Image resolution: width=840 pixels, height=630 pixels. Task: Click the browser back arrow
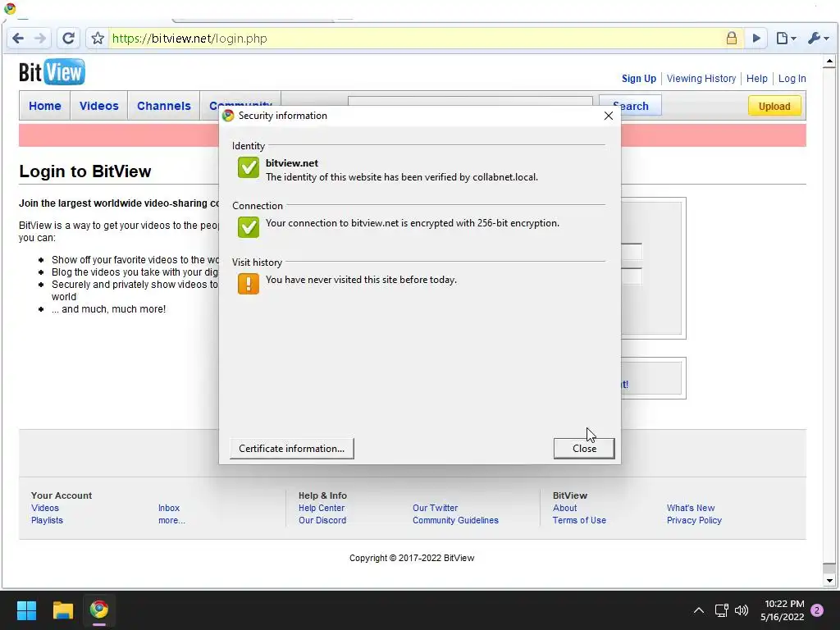18,38
